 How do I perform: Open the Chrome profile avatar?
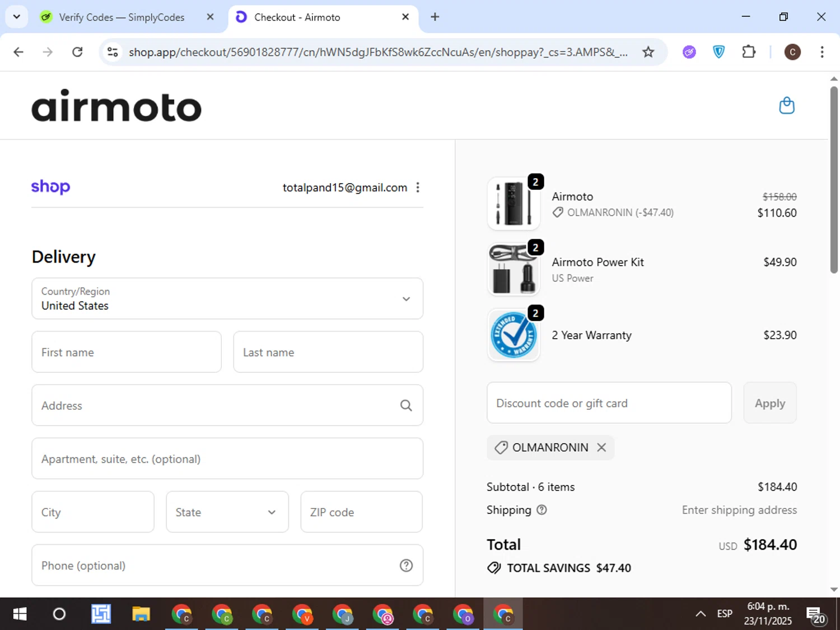tap(792, 52)
